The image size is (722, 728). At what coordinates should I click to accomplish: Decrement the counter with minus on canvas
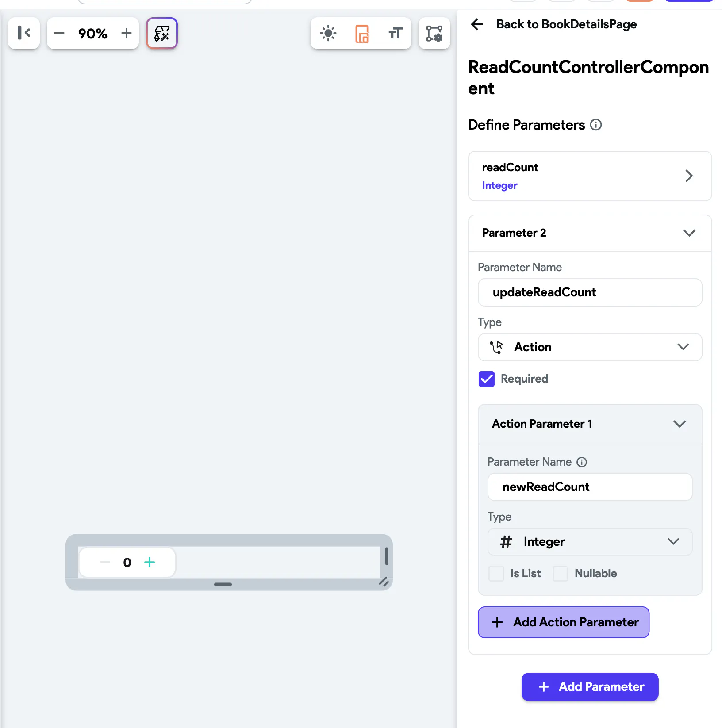[x=105, y=563]
